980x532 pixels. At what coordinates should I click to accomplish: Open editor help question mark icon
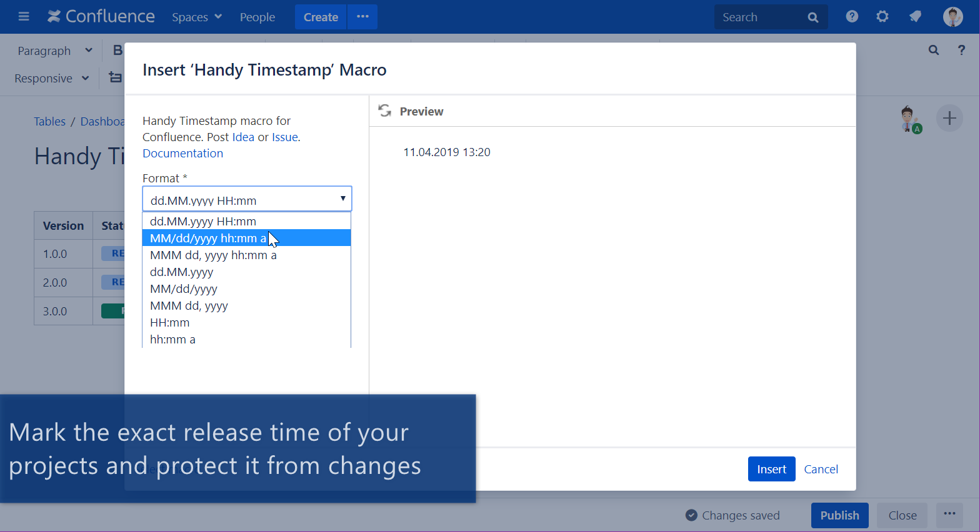tap(961, 50)
